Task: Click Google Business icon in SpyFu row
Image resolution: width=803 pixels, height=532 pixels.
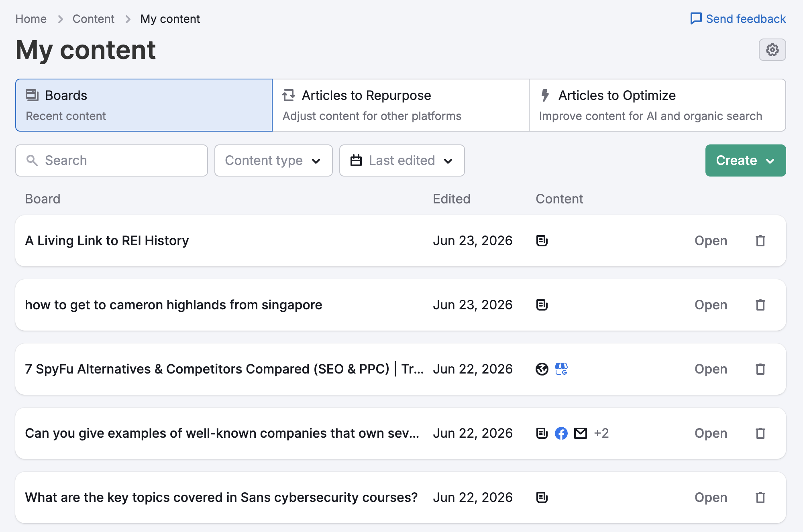Action: [561, 369]
